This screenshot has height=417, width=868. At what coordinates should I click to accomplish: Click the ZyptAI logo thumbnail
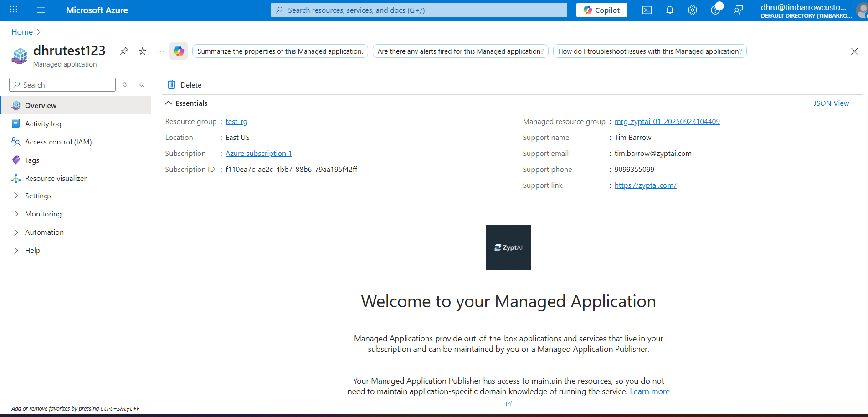coord(508,247)
